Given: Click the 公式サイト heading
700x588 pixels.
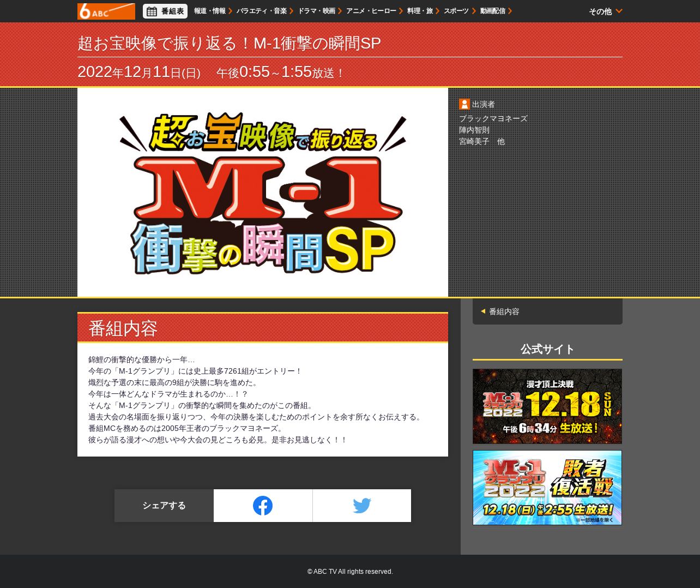Looking at the screenshot, I should [x=547, y=349].
